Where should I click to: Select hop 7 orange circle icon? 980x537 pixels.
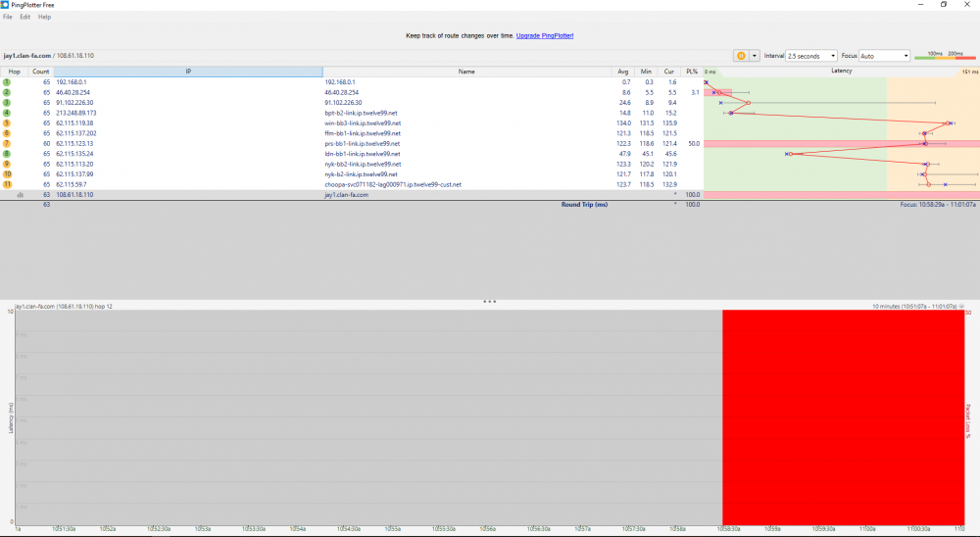(x=7, y=144)
